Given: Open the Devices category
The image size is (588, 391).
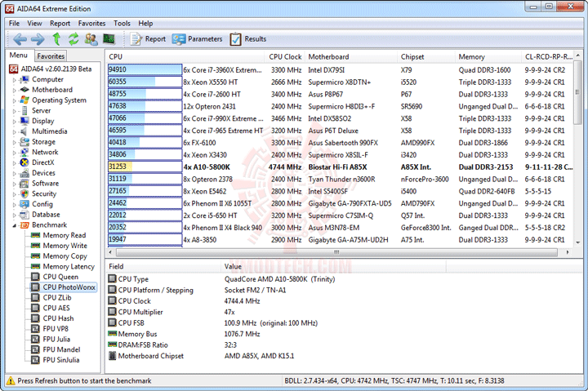Looking at the screenshot, I should pos(43,173).
